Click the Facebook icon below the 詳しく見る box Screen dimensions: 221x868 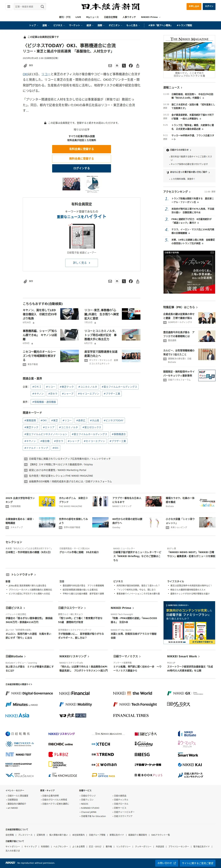coord(131,281)
